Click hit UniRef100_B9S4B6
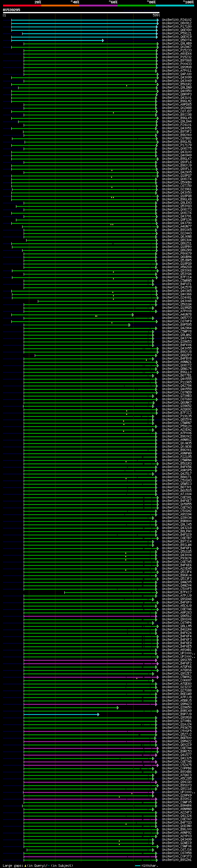197x868 pixels. [x=177, y=772]
